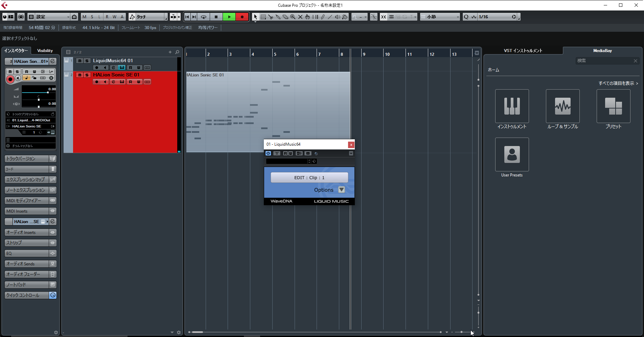Image resolution: width=644 pixels, height=337 pixels.
Task: Click the red Record button in transport
Action: click(242, 17)
